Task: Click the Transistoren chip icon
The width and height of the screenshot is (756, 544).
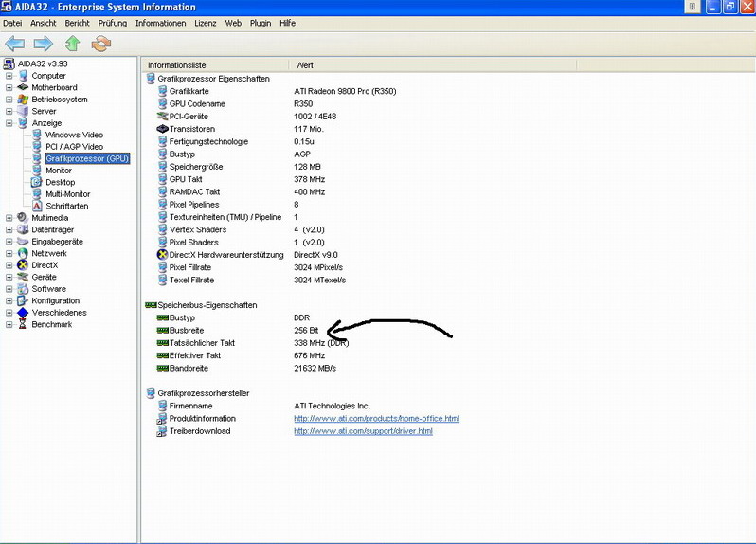Action: [163, 129]
